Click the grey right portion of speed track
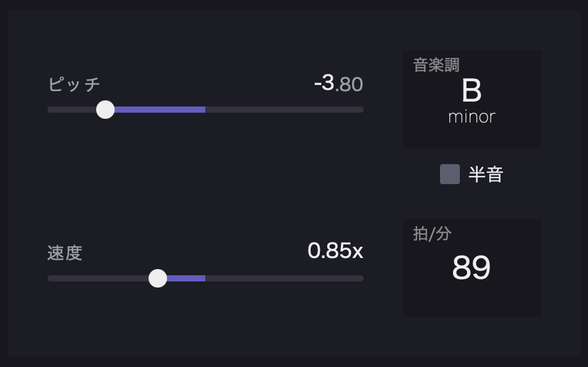Screen dimensions: 588x367 (284, 278)
